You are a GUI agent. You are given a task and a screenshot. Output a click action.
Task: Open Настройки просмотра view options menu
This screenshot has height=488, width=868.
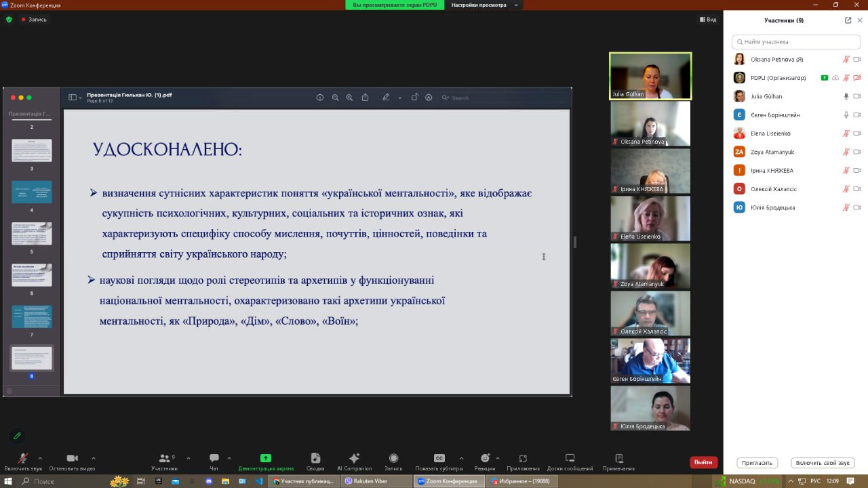(485, 5)
